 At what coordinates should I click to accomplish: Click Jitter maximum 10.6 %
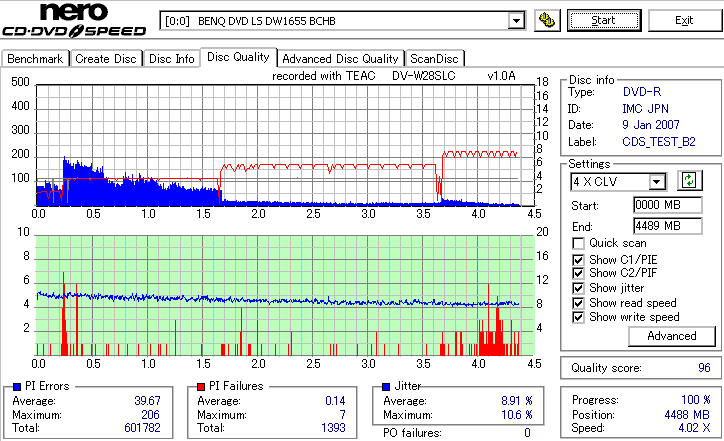pos(517,415)
